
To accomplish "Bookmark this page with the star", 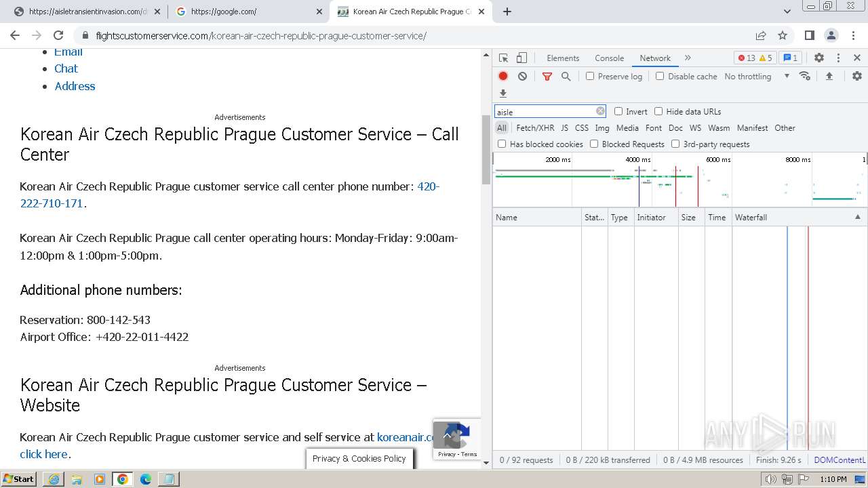I will (x=783, y=35).
